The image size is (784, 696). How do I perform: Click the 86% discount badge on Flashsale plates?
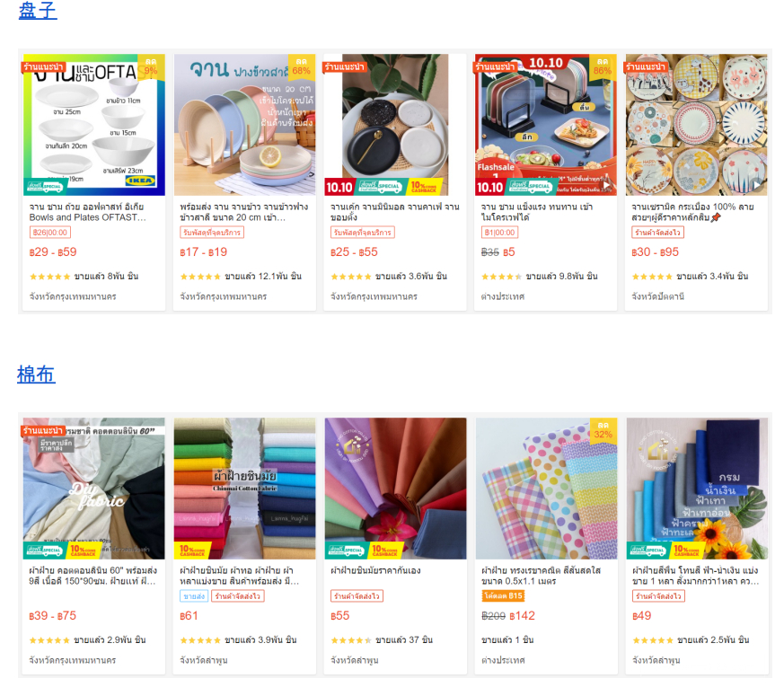(603, 66)
